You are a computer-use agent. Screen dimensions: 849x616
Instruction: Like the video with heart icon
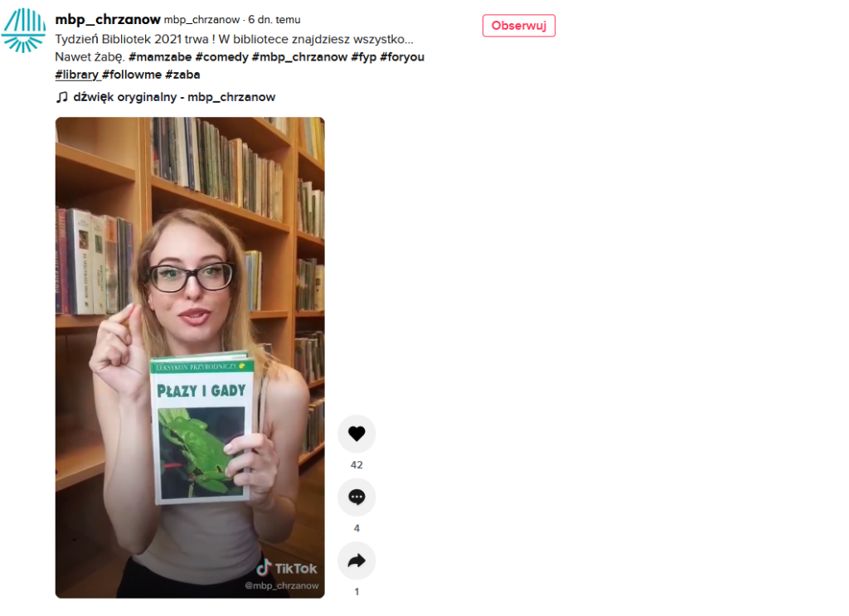(357, 434)
